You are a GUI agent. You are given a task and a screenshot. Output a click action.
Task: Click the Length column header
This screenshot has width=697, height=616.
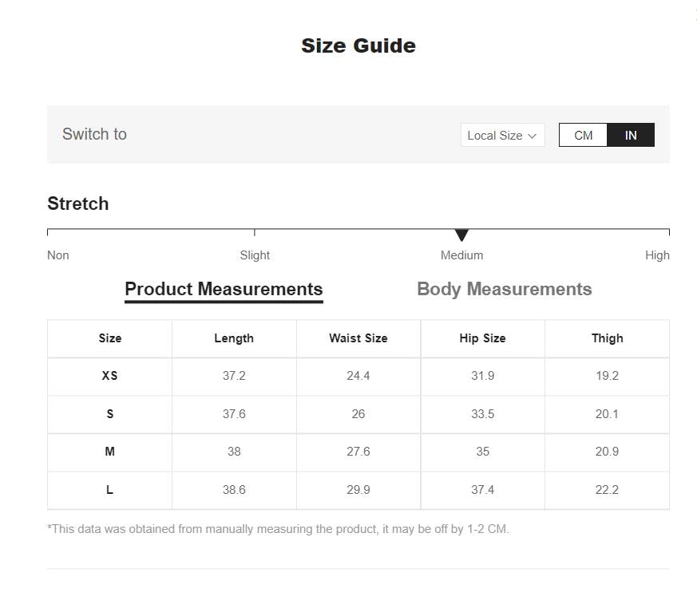point(234,338)
